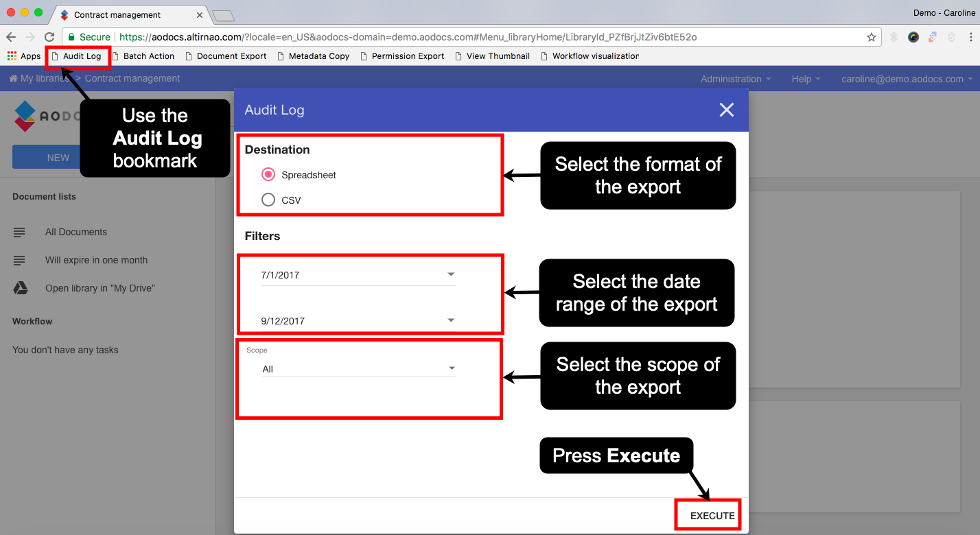Click the Secure padlock indicator
This screenshot has height=535, width=980.
[x=89, y=37]
